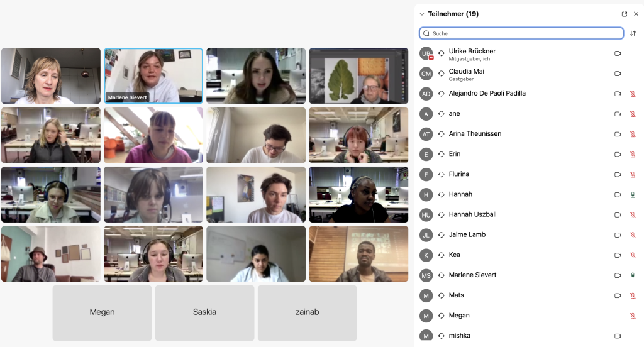
Task: Click zainab's blank video tile
Action: [307, 313]
